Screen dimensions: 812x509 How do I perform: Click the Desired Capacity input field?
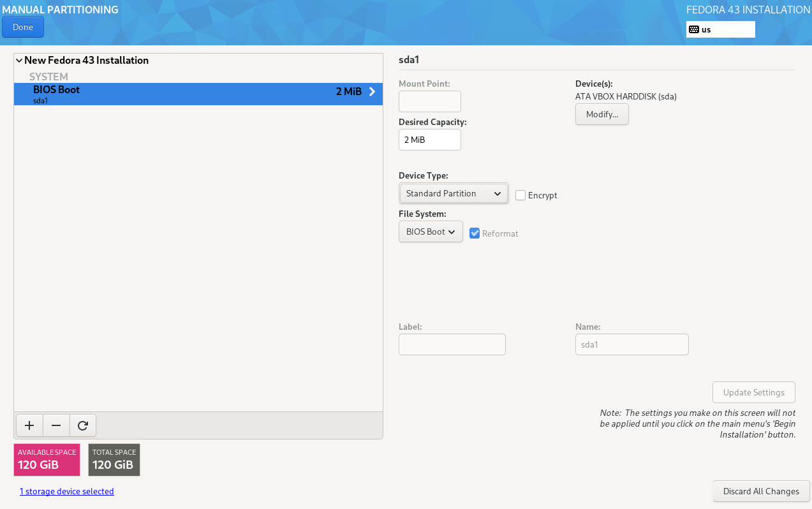click(x=429, y=140)
